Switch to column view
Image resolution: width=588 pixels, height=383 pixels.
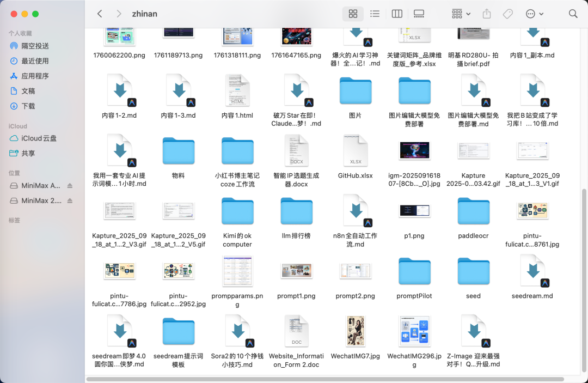point(397,14)
